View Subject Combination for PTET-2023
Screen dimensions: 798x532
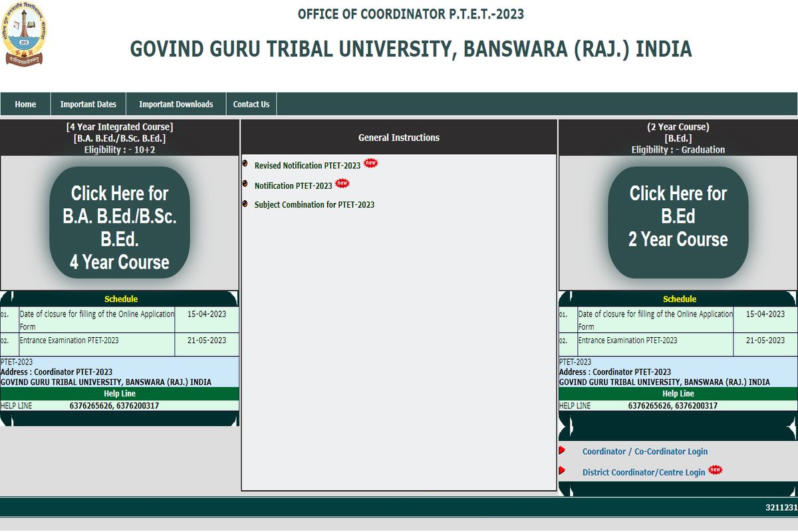tap(314, 205)
